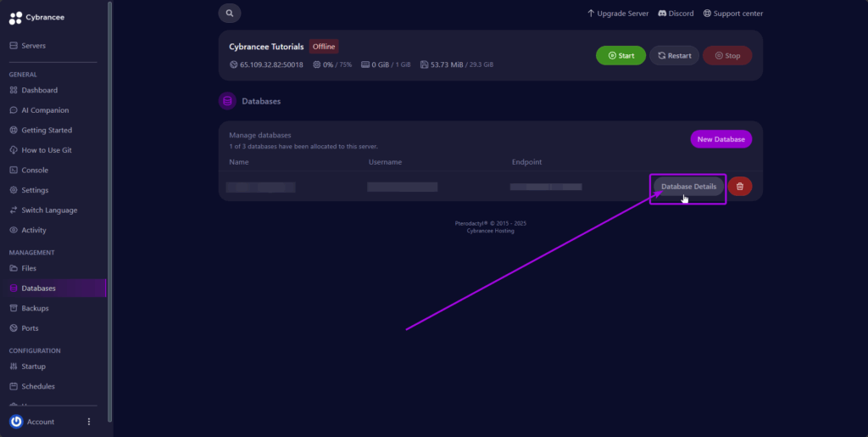Click the Username column header
This screenshot has height=437, width=868.
386,162
